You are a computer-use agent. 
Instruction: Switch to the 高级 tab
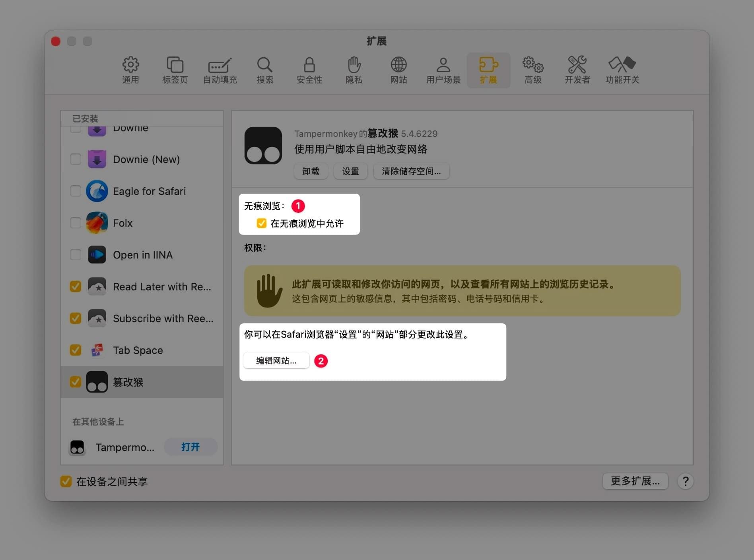532,70
